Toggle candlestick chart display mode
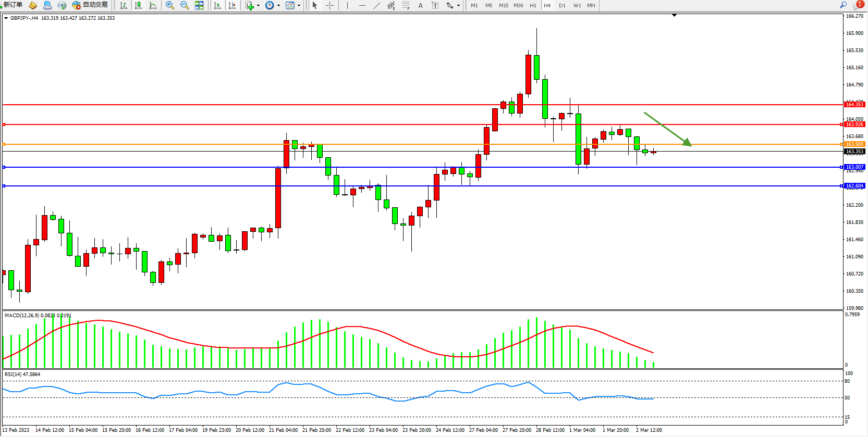 (138, 5)
